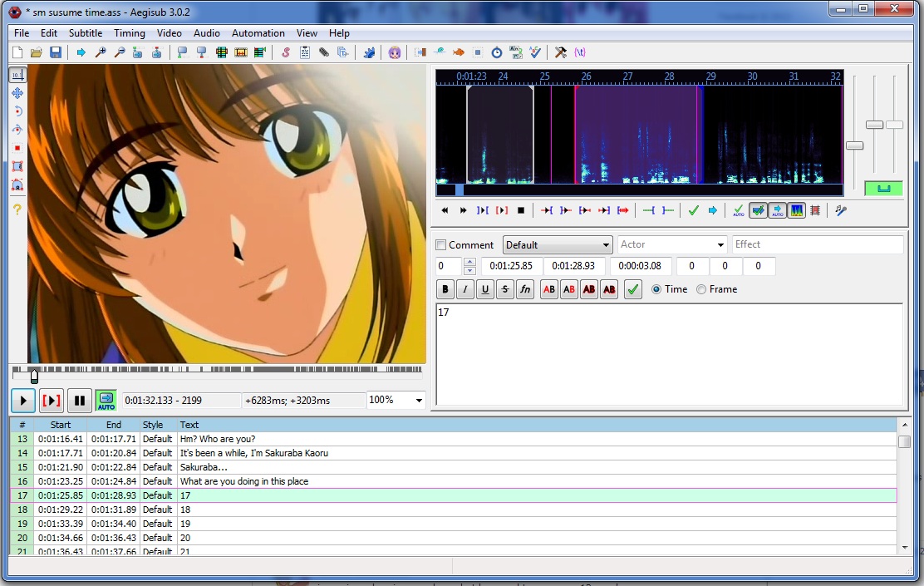This screenshot has height=586, width=924.
Task: Toggle spectrum analyzer mode icon
Action: (797, 210)
